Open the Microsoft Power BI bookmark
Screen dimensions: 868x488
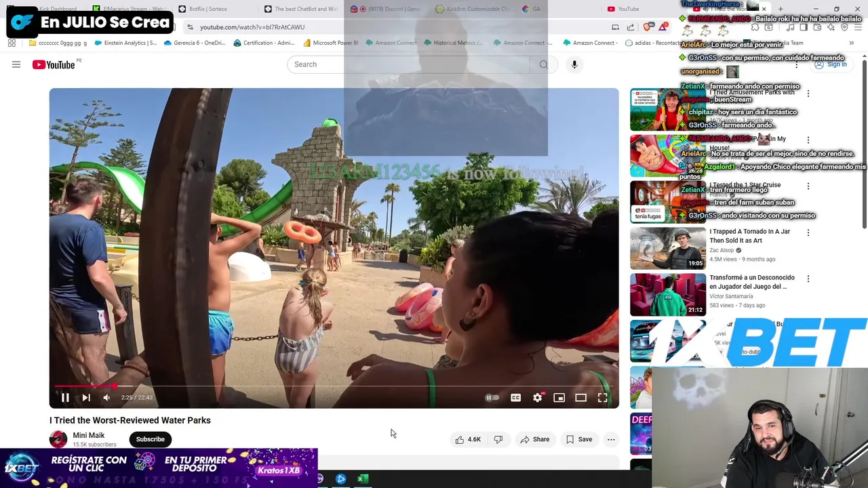(x=331, y=43)
